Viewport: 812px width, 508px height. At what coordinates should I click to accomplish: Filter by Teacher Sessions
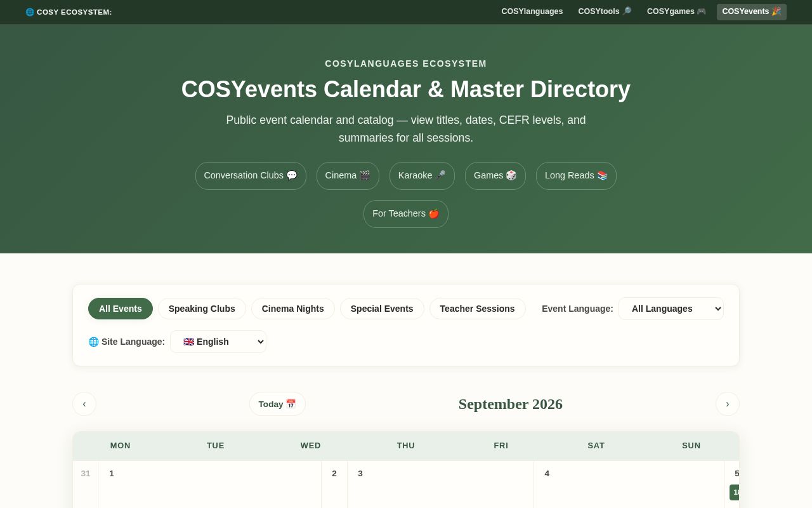[478, 309]
